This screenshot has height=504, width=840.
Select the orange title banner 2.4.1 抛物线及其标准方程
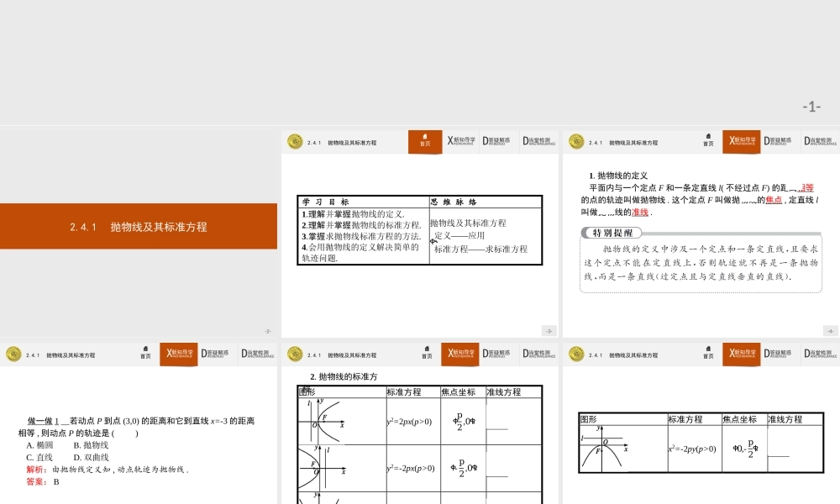pos(139,226)
